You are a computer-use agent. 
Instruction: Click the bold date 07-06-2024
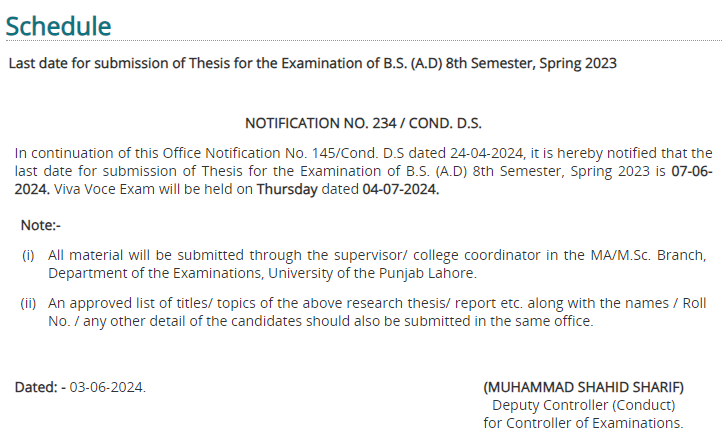point(692,171)
